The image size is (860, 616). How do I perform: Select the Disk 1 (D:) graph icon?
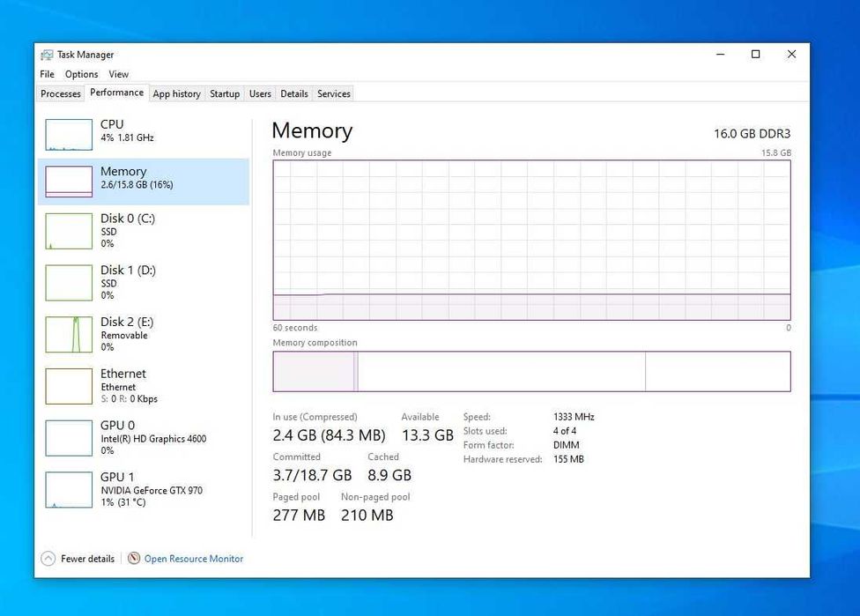[x=69, y=283]
